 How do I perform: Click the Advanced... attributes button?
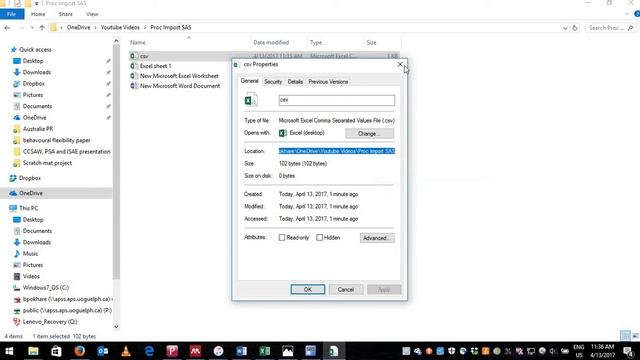pos(377,238)
